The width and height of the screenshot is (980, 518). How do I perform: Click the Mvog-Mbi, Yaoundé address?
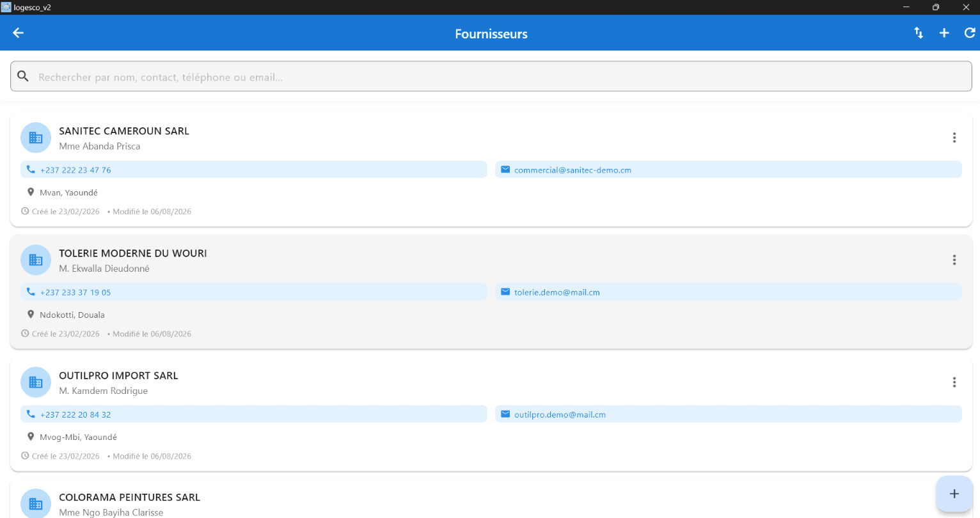(x=78, y=437)
